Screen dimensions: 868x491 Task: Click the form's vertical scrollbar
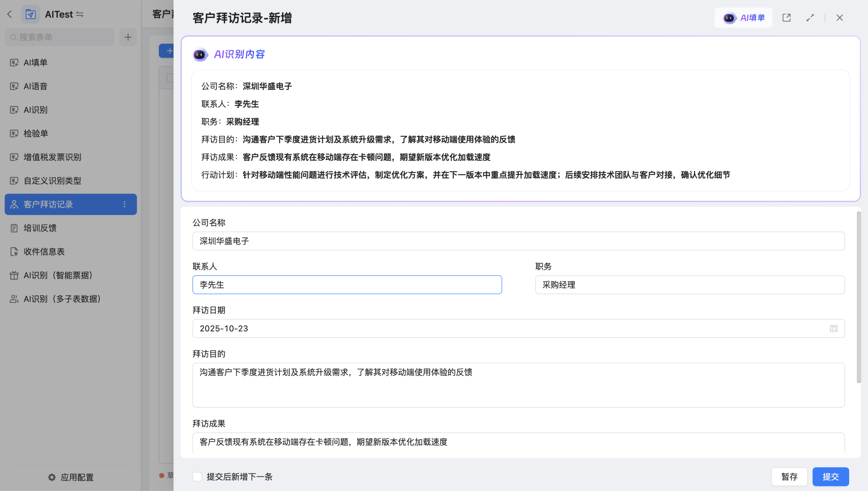[859, 297]
